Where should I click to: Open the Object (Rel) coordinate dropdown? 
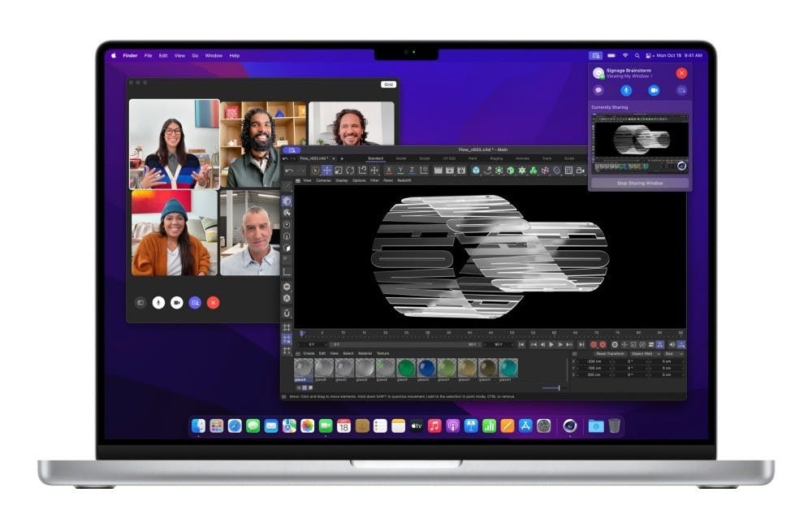coord(645,353)
